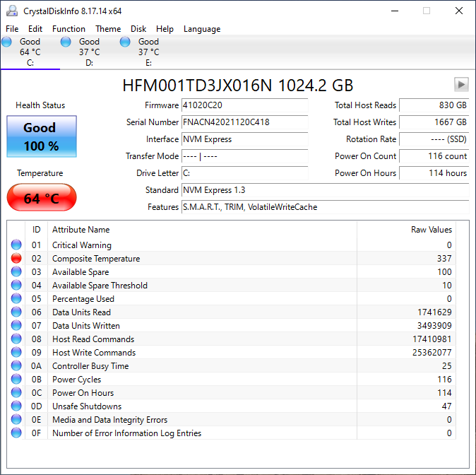Click status orb for Power Cycles row

point(16,379)
